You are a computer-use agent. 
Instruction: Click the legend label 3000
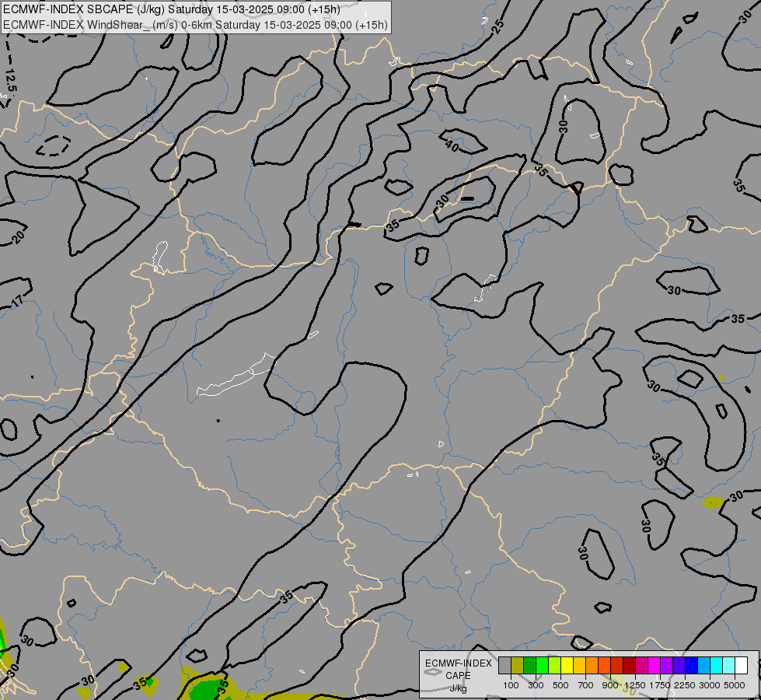pyautogui.click(x=710, y=685)
